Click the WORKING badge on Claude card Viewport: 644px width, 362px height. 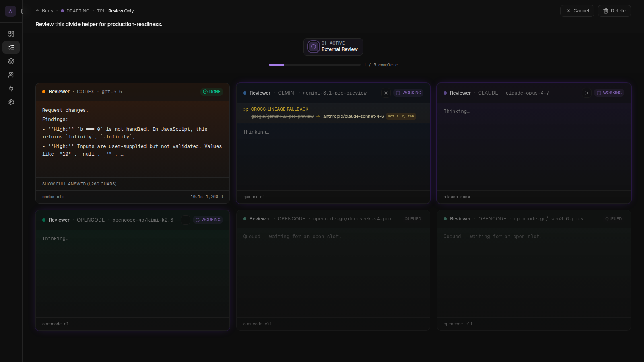(x=609, y=93)
